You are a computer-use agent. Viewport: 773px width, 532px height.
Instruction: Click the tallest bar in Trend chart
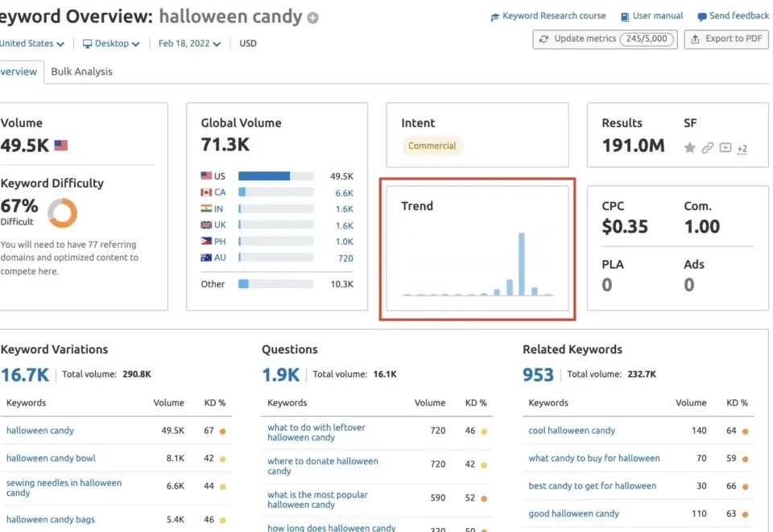coord(522,264)
